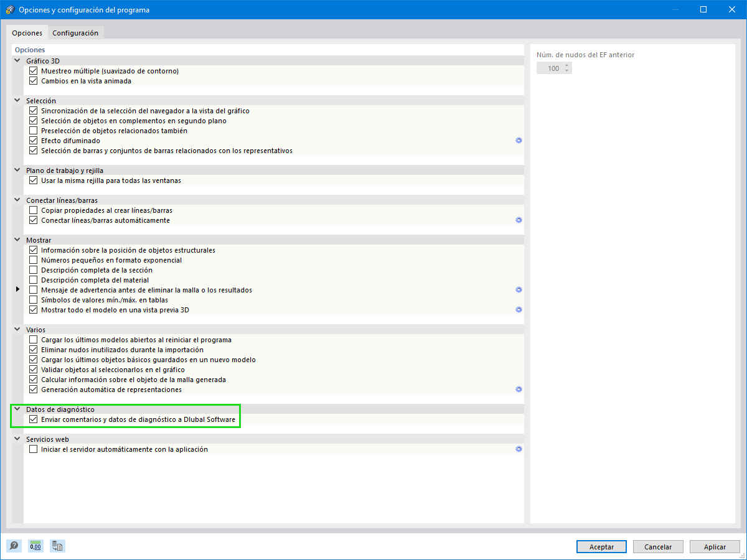Collapse the Plano de trabajo y rejilla section
This screenshot has width=747, height=560.
click(17, 170)
